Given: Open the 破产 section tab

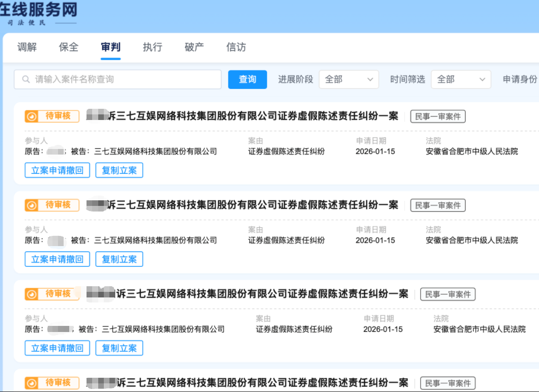Looking at the screenshot, I should (x=193, y=47).
